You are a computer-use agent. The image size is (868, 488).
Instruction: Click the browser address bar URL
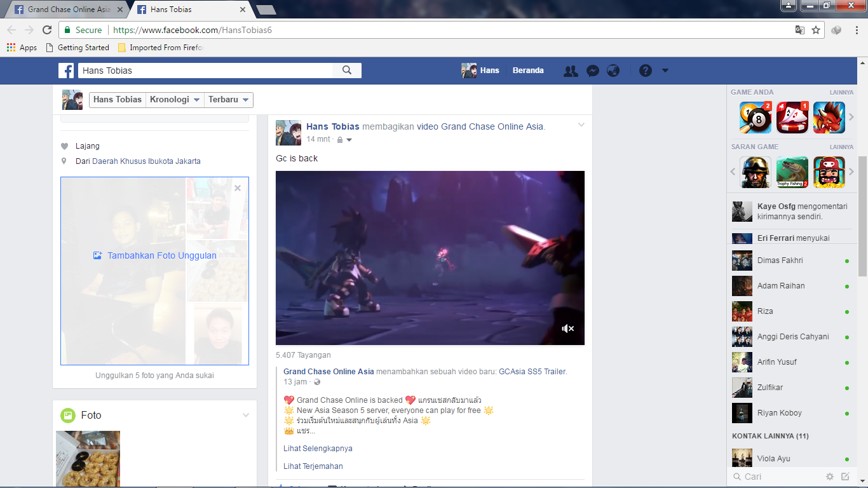coord(193,30)
